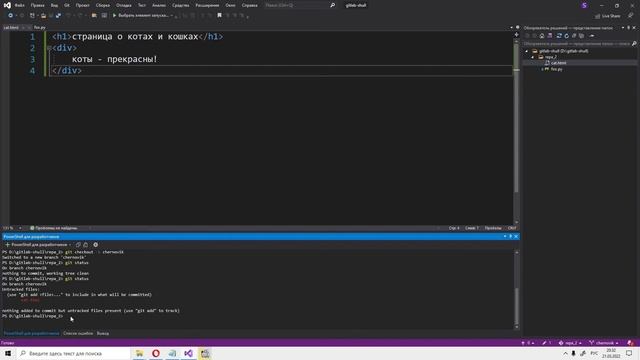Click the new PowerShell terminal plus button
Screen dimensions: 640x360
(x=7, y=245)
